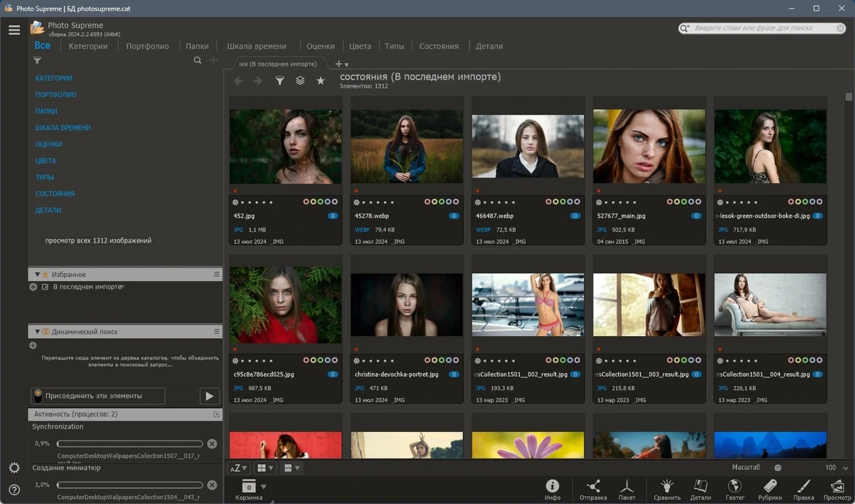Switch to the Состояния tab

(439, 46)
